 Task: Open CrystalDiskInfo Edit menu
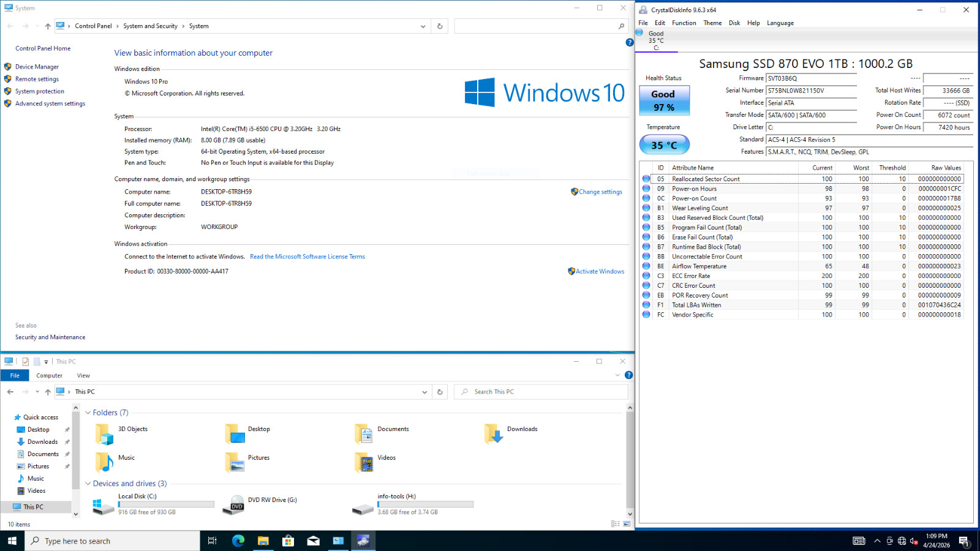coord(660,23)
